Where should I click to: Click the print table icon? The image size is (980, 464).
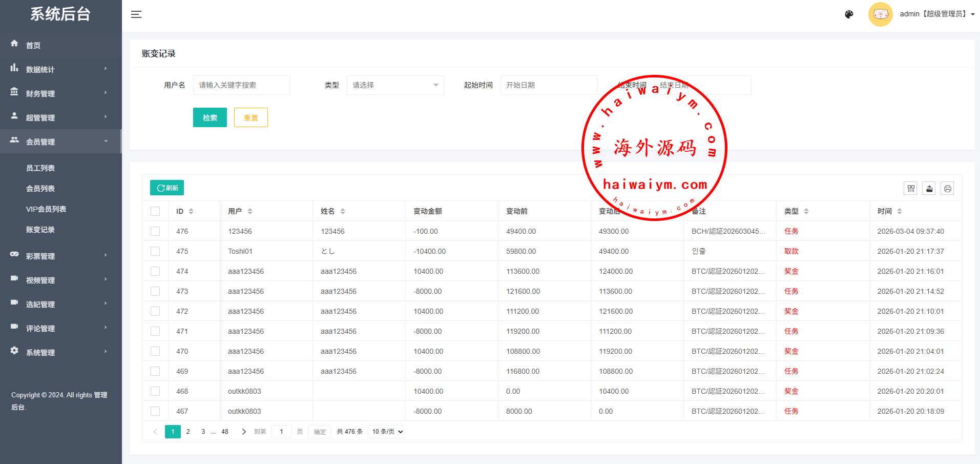pos(948,189)
